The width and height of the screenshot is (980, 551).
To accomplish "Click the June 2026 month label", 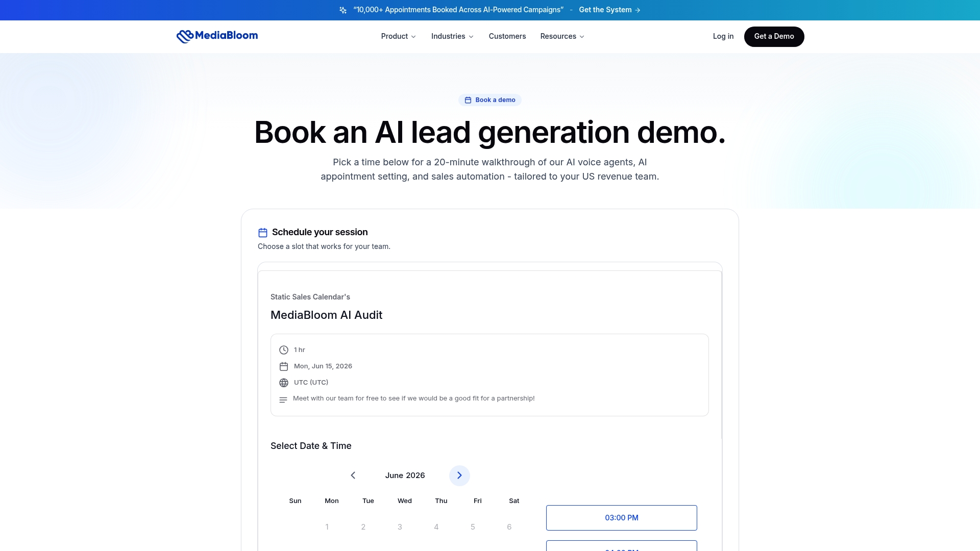I will tap(405, 475).
